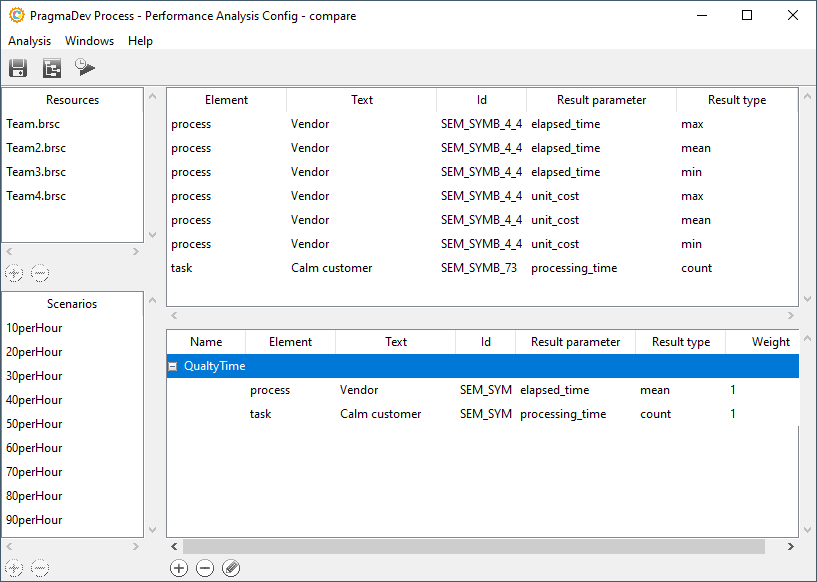Screen dimensions: 817x582
Task: Click the remove criterion minus icon
Action: coord(205,568)
